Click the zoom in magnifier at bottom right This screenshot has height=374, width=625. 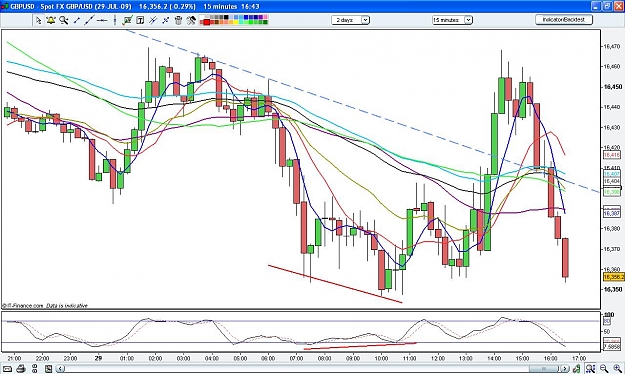pos(617,368)
